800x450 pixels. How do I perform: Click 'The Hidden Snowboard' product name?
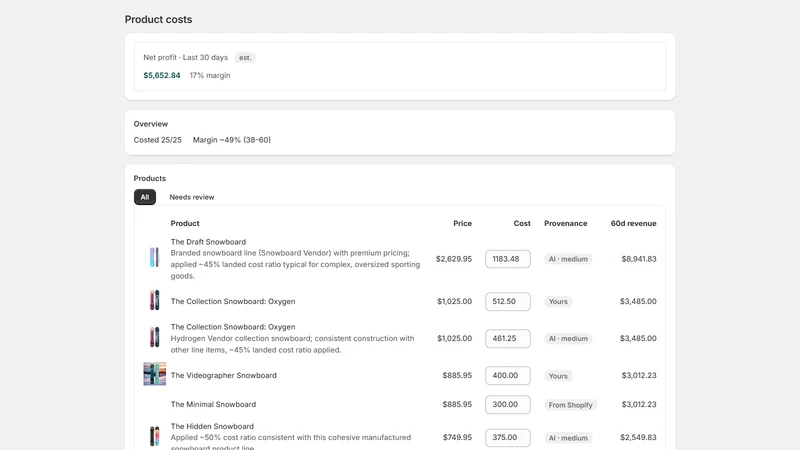click(212, 427)
